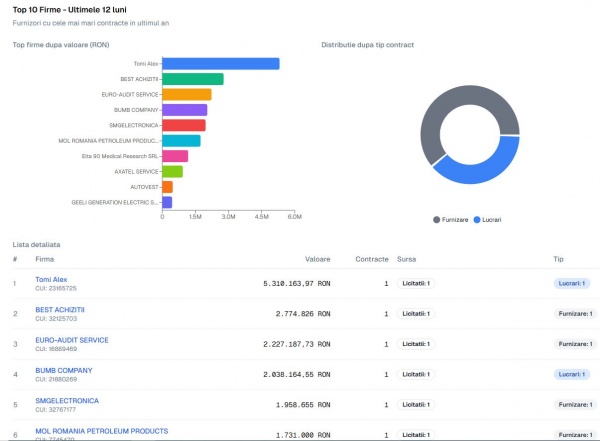
Task: Toggle the Furnizare legend item
Action: click(x=452, y=219)
